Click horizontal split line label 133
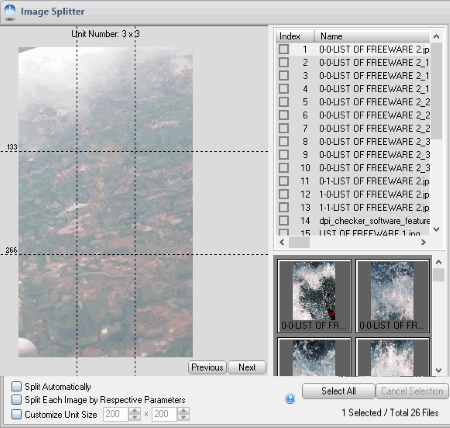This screenshot has height=428, width=450. click(x=12, y=147)
